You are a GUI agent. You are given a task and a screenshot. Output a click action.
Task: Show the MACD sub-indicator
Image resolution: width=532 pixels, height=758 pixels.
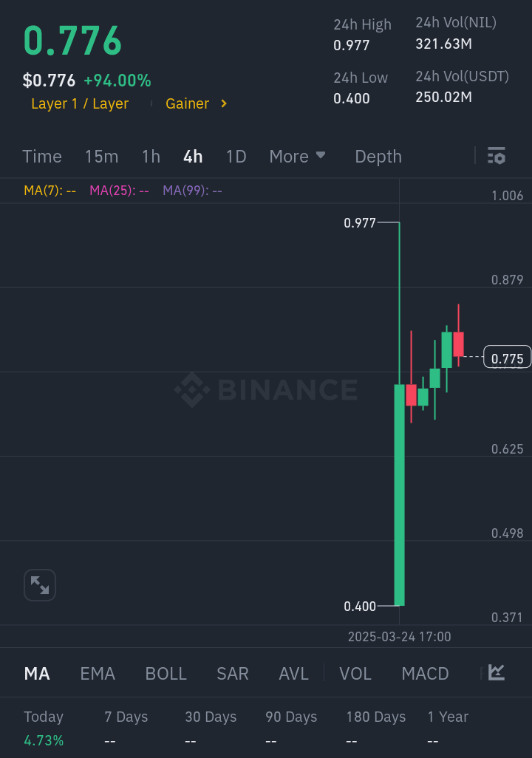[x=425, y=674]
